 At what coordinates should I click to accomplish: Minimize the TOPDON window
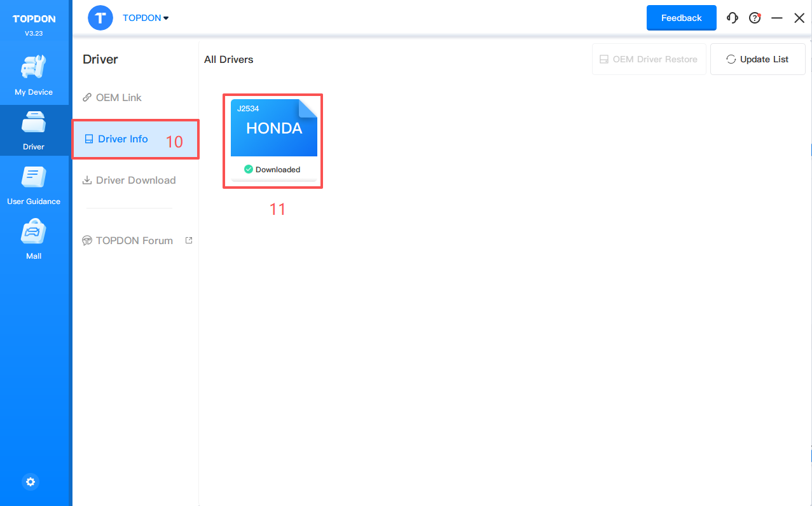click(x=776, y=18)
